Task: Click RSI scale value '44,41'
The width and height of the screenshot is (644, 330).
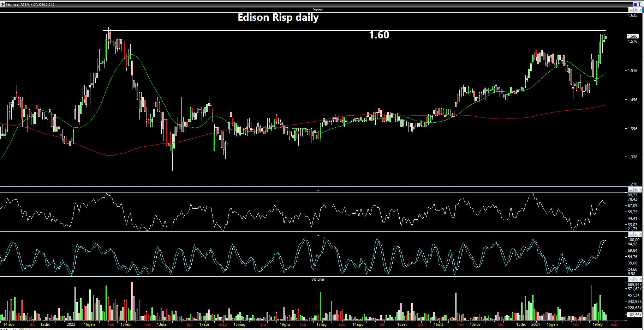Action: point(632,218)
